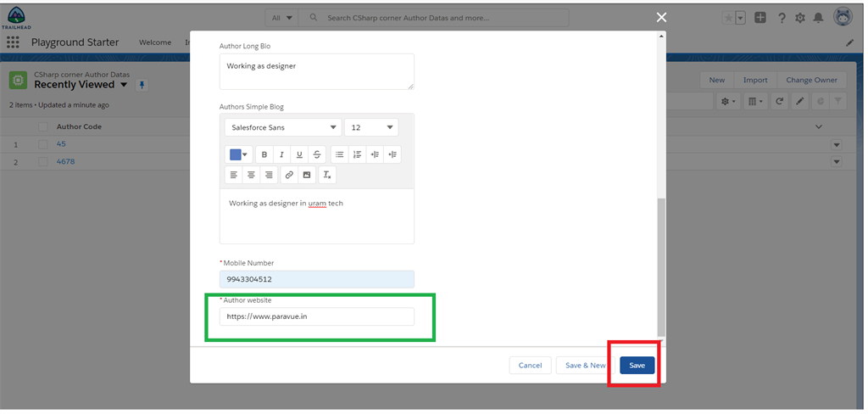The image size is (868, 414).
Task: Click the Save & New button
Action: point(585,366)
